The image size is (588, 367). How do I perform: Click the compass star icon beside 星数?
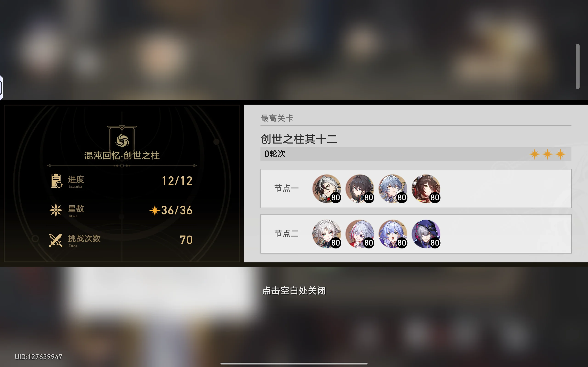click(x=56, y=210)
